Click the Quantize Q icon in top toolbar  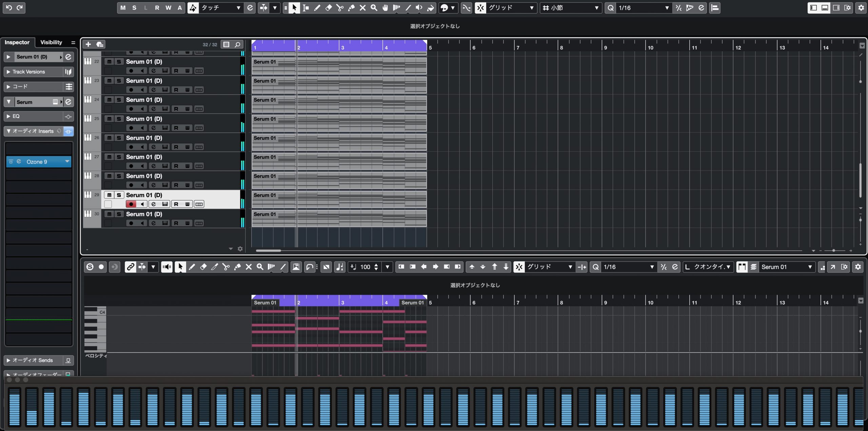pyautogui.click(x=610, y=8)
